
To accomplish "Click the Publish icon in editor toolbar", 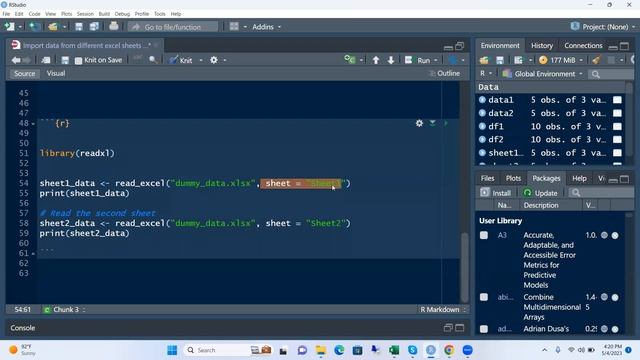I will coord(452,60).
